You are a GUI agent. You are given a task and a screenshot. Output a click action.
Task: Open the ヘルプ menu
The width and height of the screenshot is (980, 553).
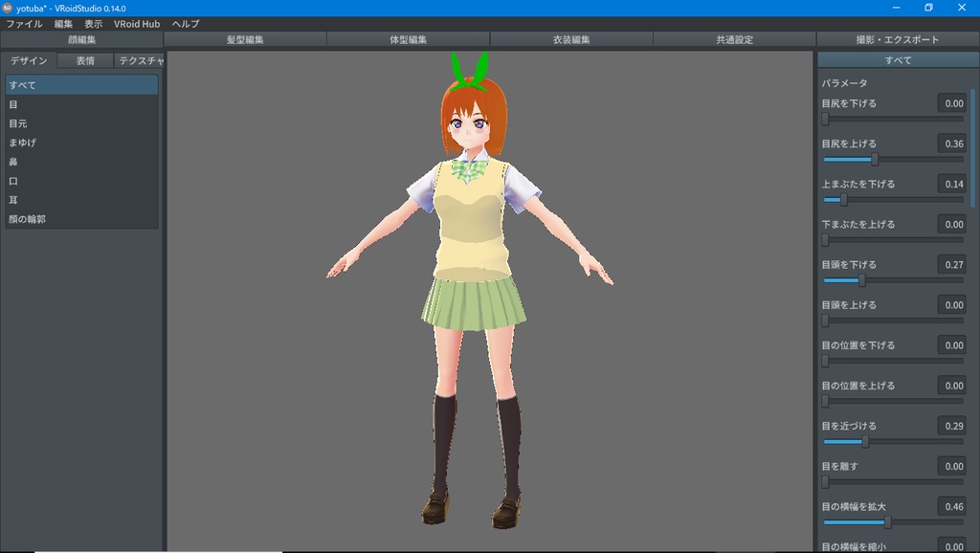click(186, 24)
